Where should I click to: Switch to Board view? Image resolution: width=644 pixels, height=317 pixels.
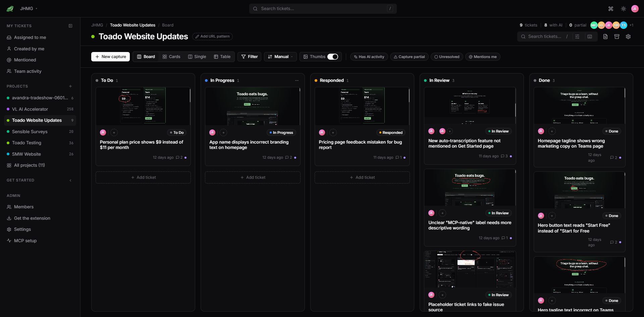(146, 57)
